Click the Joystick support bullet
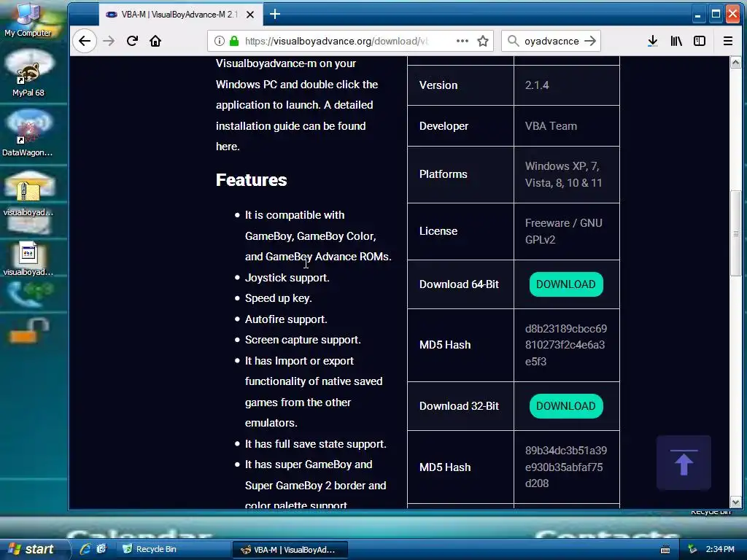 coord(287,278)
